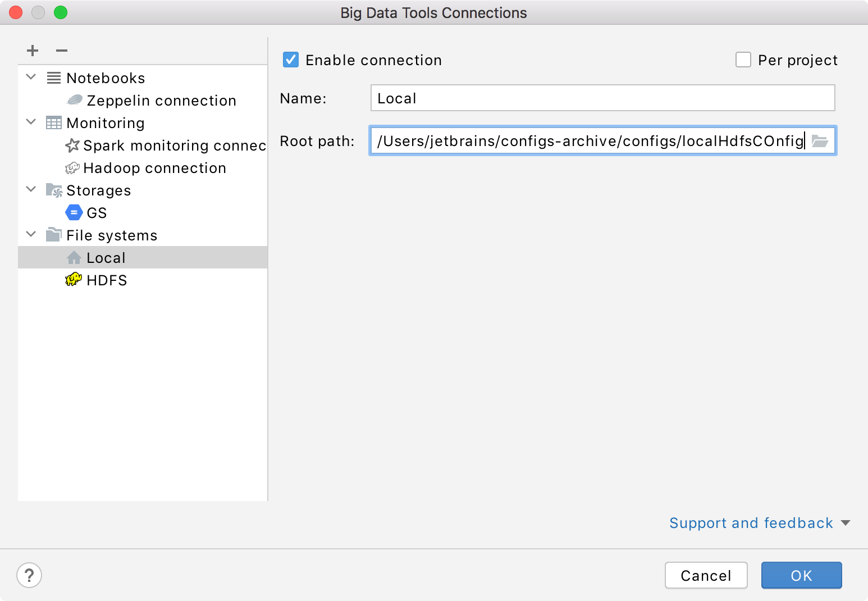The height and width of the screenshot is (601, 868).
Task: Collapse the File systems group
Action: click(31, 234)
